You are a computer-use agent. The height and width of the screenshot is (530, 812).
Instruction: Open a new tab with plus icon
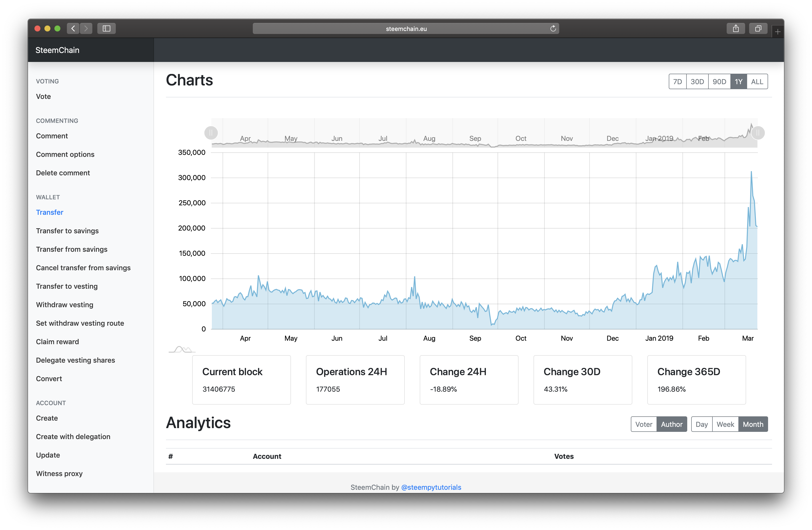[778, 32]
